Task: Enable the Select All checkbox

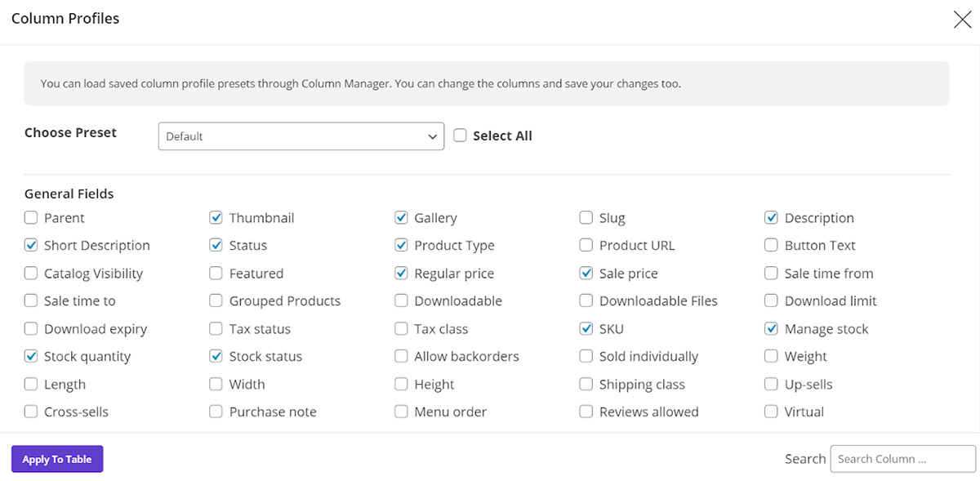Action: tap(460, 136)
